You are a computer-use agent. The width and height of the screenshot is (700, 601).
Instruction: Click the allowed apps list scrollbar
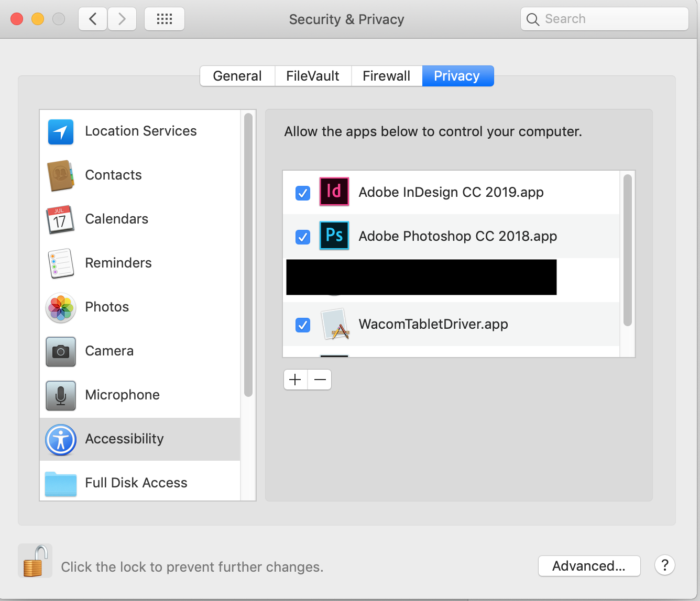coord(628,250)
